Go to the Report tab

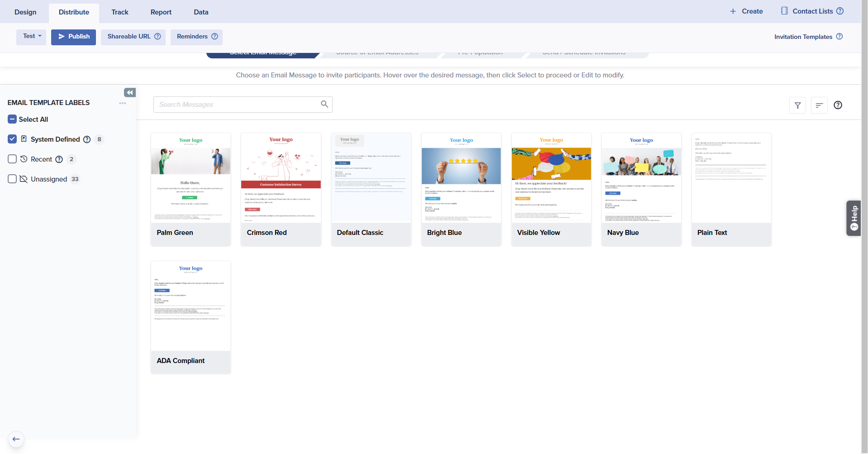tap(161, 12)
